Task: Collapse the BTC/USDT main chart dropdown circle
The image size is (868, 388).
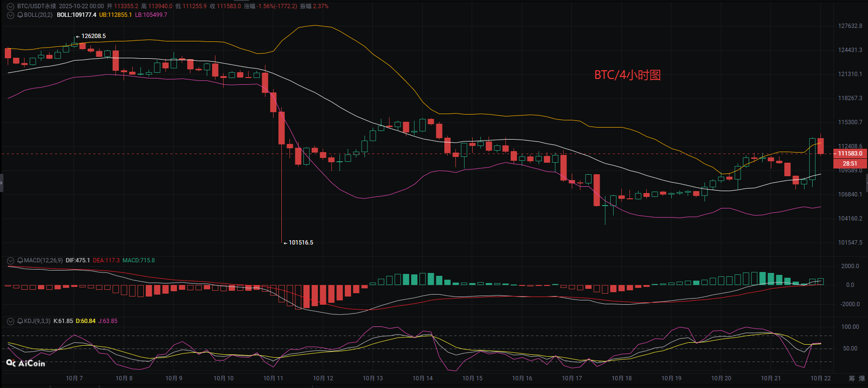Action: (x=10, y=7)
